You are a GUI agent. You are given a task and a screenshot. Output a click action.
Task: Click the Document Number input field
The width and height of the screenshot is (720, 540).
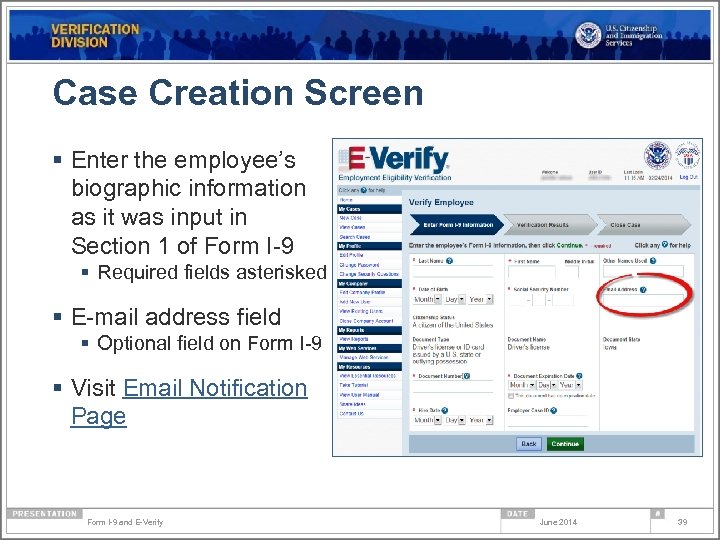(x=453, y=387)
